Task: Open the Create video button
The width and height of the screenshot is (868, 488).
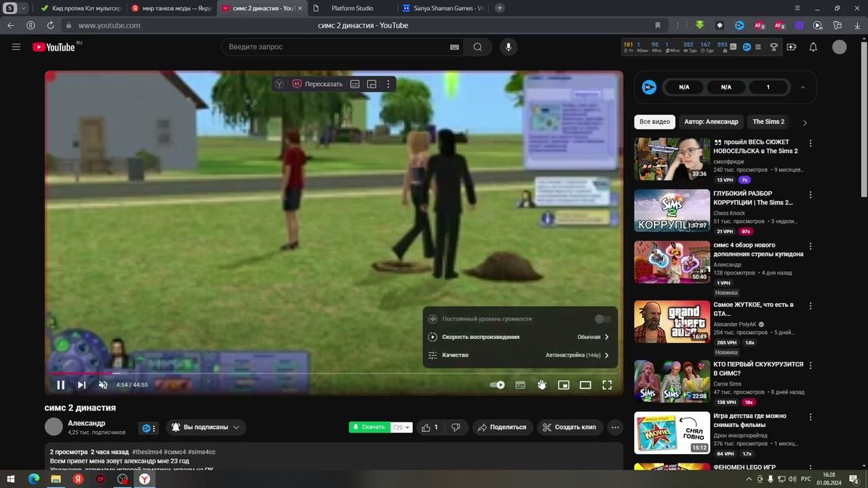Action: pyautogui.click(x=791, y=47)
